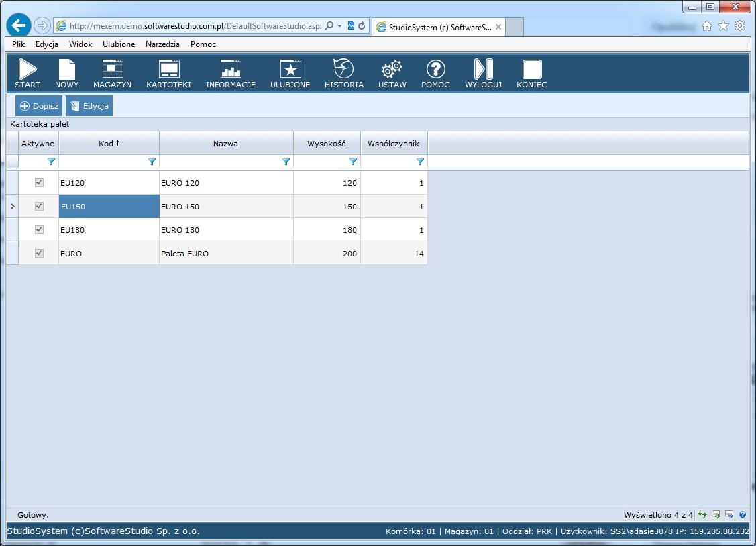The width and height of the screenshot is (756, 546).
Task: Click the Kod filter input field
Action: tap(103, 162)
